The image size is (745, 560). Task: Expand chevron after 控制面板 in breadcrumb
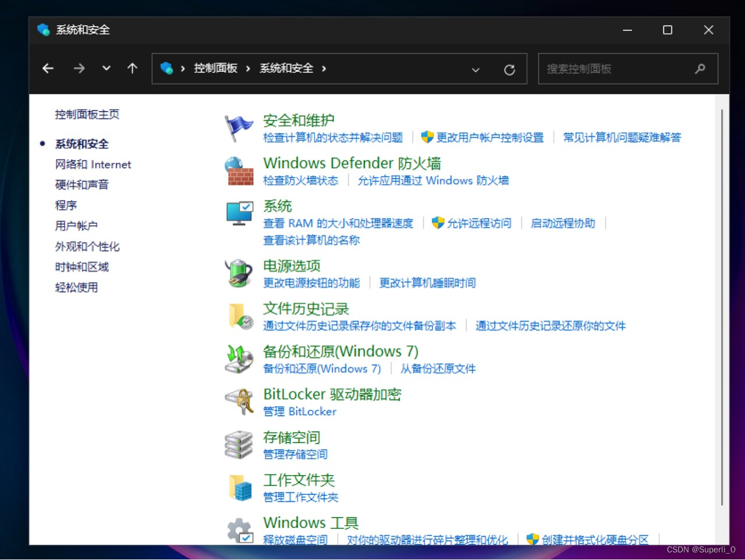pos(248,69)
